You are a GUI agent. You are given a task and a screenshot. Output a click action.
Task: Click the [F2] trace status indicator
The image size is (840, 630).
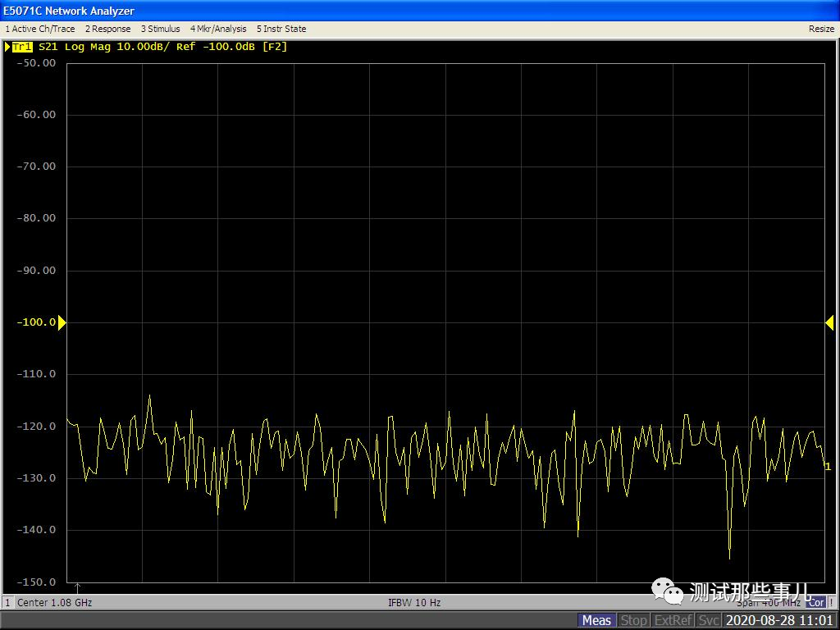tap(275, 47)
